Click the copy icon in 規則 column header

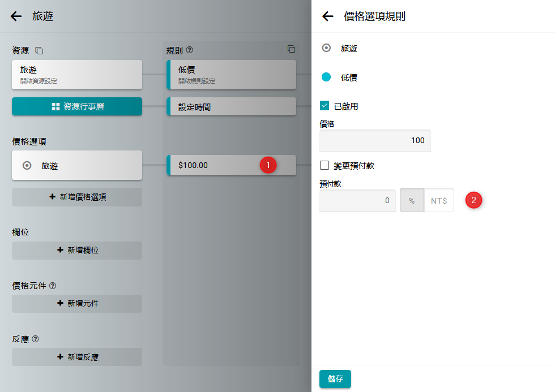click(291, 49)
